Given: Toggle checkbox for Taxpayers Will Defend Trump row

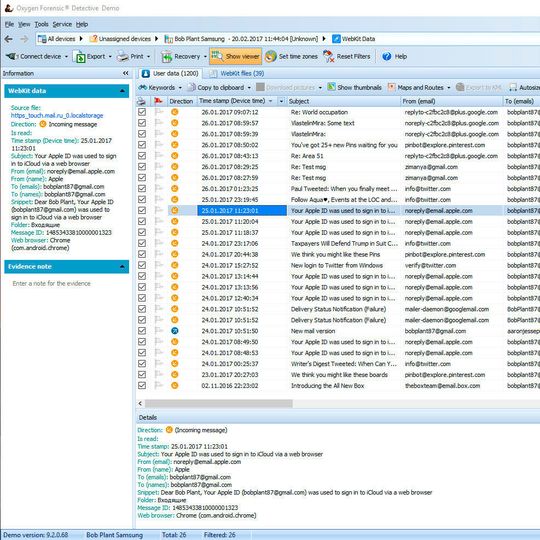Looking at the screenshot, I should click(x=142, y=243).
